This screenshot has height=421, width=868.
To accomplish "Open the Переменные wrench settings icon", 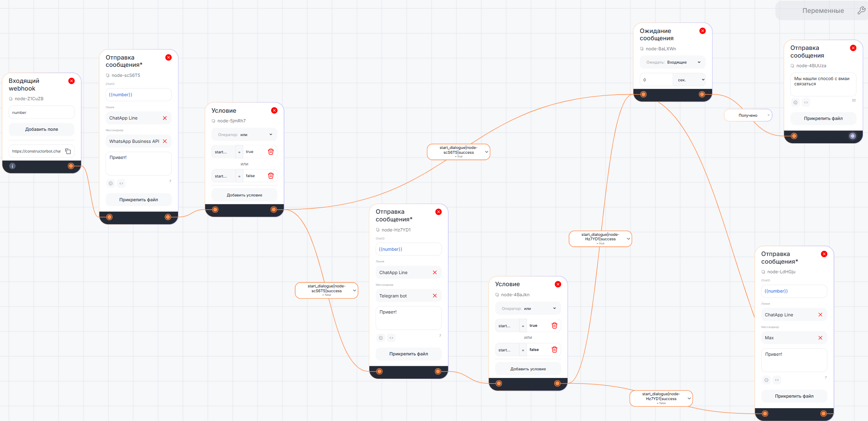I will coord(861,11).
